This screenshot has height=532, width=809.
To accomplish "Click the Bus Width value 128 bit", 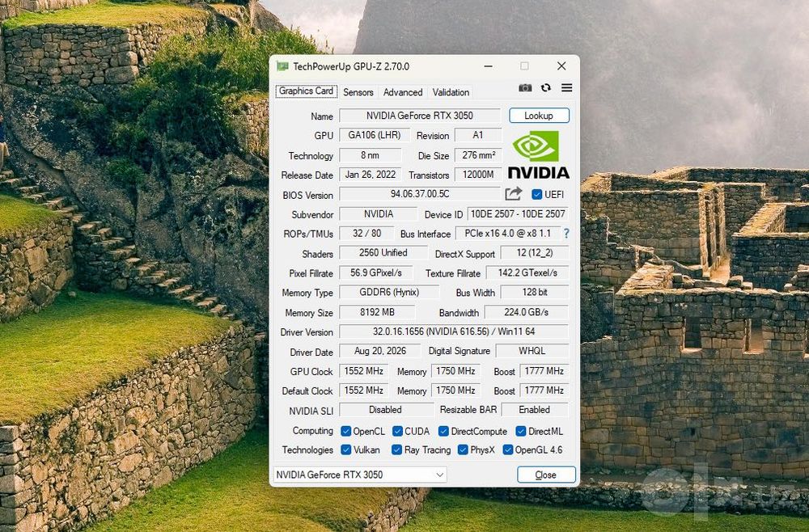I will (535, 293).
